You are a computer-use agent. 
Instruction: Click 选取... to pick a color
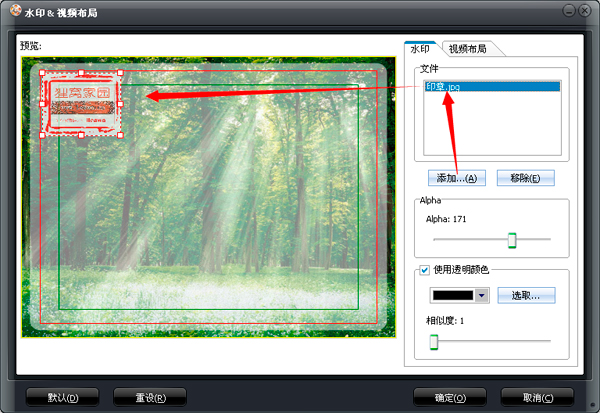tap(526, 296)
